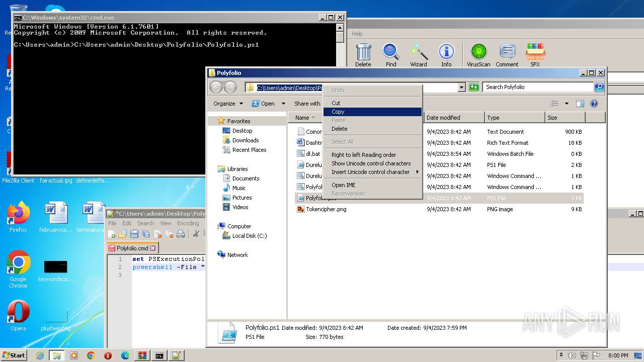The width and height of the screenshot is (644, 362).
Task: Open Help menu in WinRAR window
Action: 357,34
